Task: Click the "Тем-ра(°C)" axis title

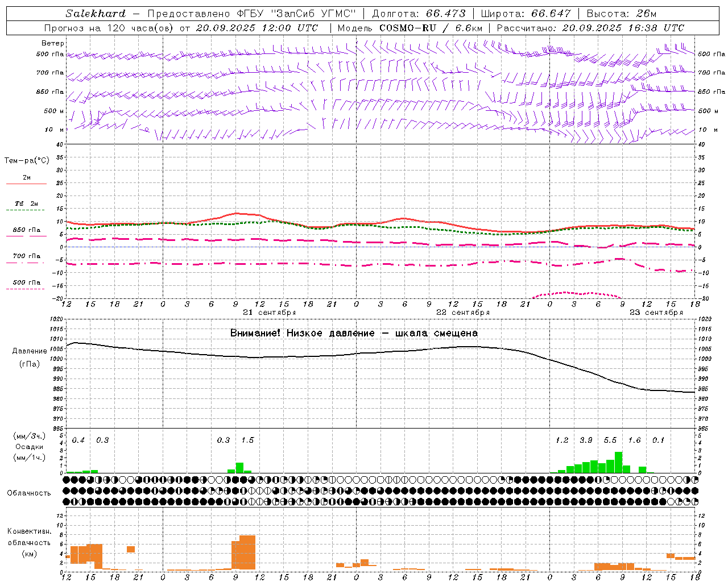Action: (27, 160)
